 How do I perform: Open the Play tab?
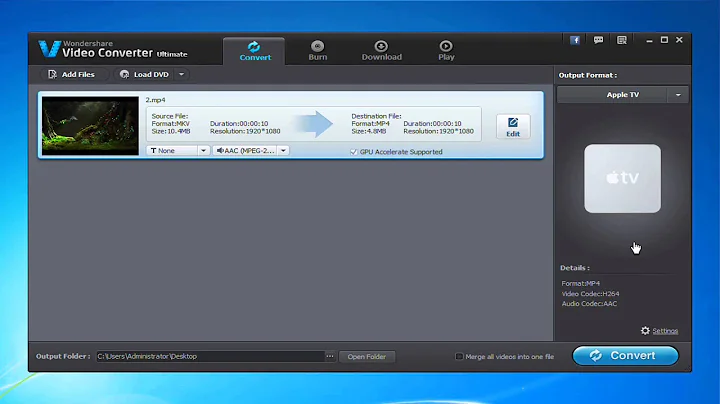445,51
